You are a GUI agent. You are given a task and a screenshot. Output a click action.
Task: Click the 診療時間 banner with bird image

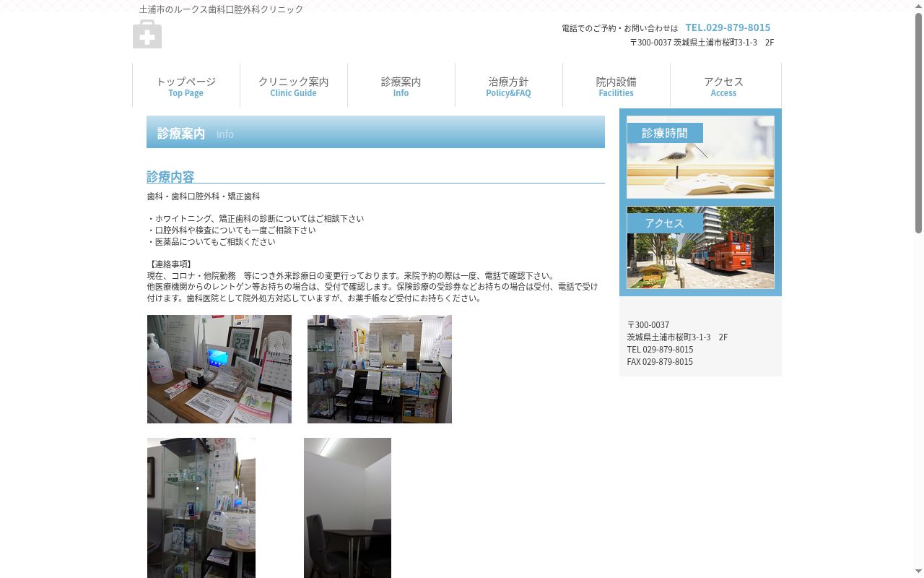[700, 157]
